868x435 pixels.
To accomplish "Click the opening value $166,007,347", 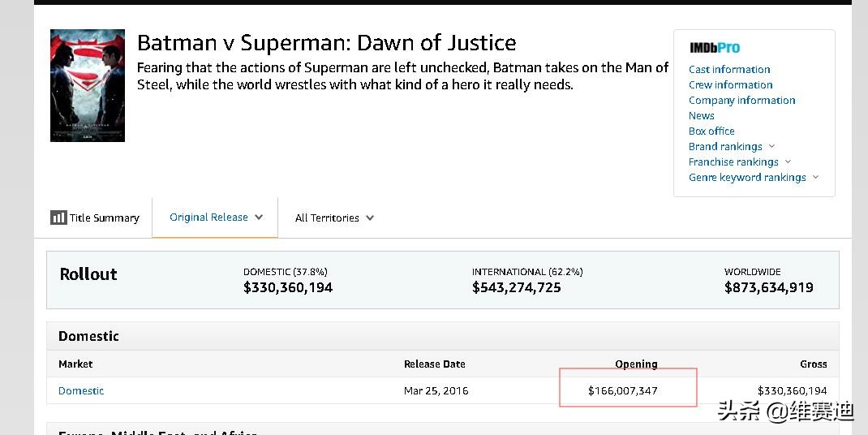I will click(622, 390).
